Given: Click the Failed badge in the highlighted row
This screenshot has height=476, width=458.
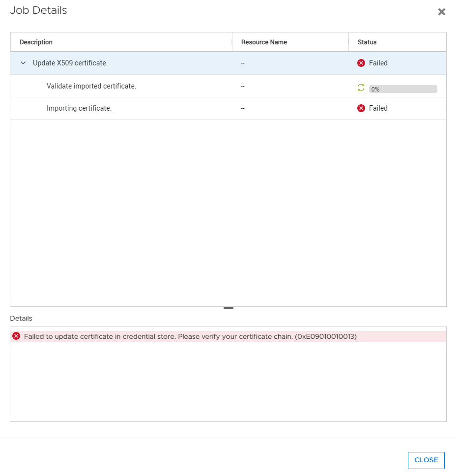Looking at the screenshot, I should 374,62.
